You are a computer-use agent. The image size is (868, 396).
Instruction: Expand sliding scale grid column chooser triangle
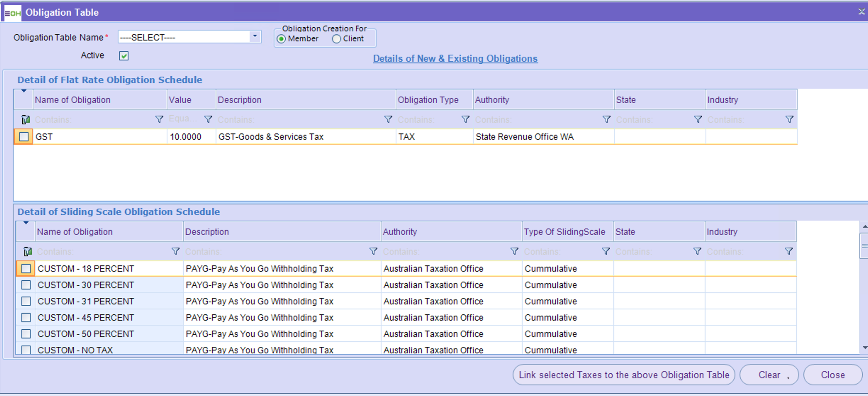click(26, 223)
